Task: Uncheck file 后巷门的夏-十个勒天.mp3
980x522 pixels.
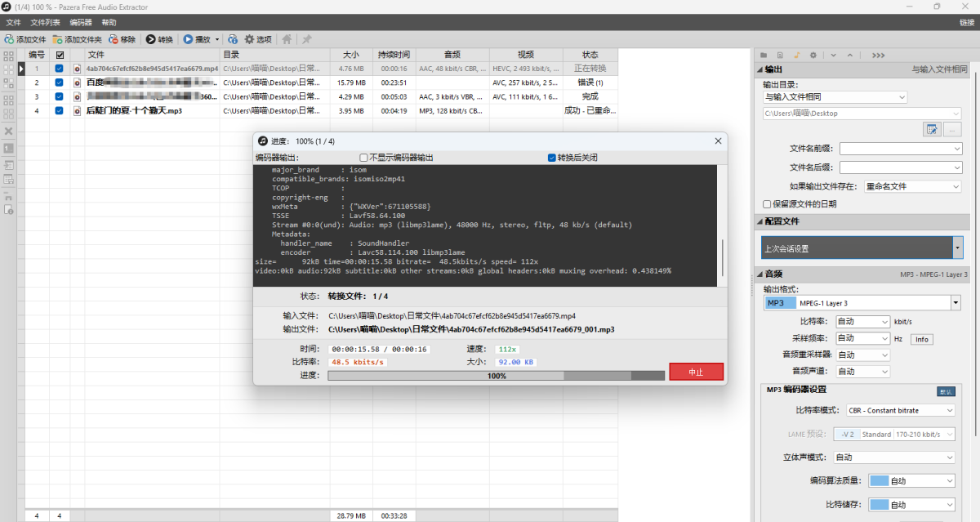Action: pyautogui.click(x=59, y=110)
